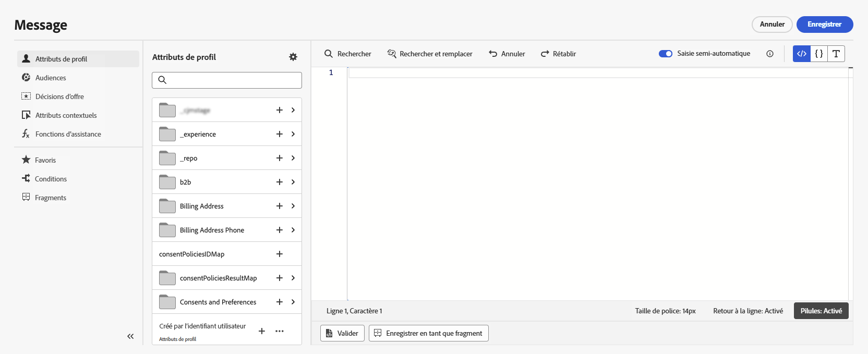Click Enregistrer en tant que fragment
This screenshot has width=868, height=354.
pyautogui.click(x=429, y=333)
